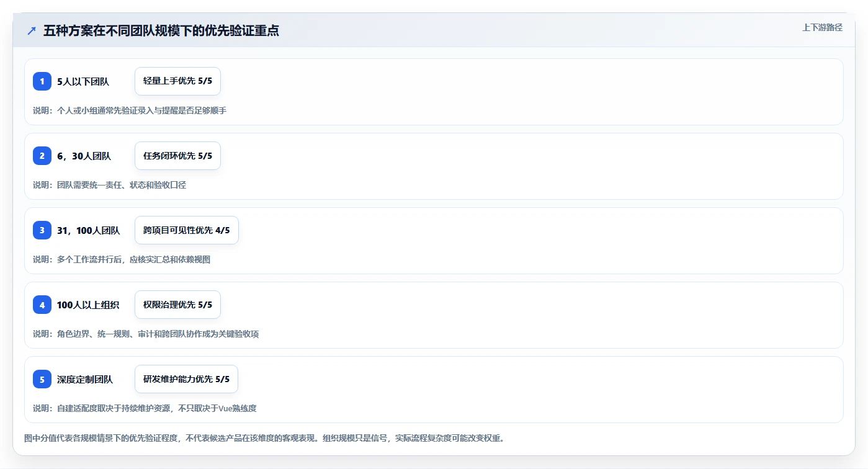Click the footer disclaimer starting 图中分值代表

point(264,438)
